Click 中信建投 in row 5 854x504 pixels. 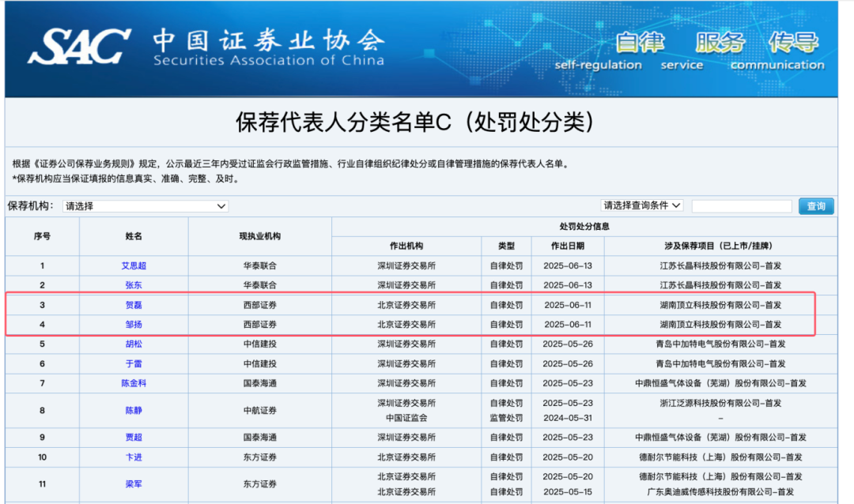click(x=260, y=344)
